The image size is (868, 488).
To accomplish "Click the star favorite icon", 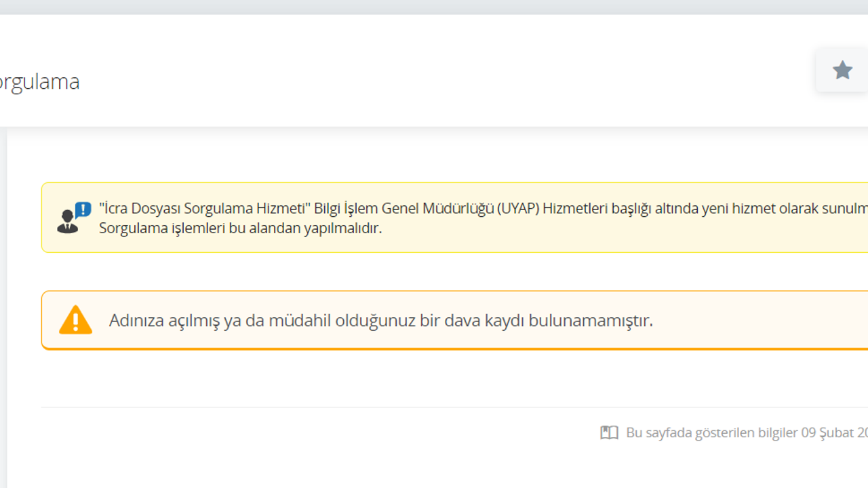I will (x=842, y=70).
